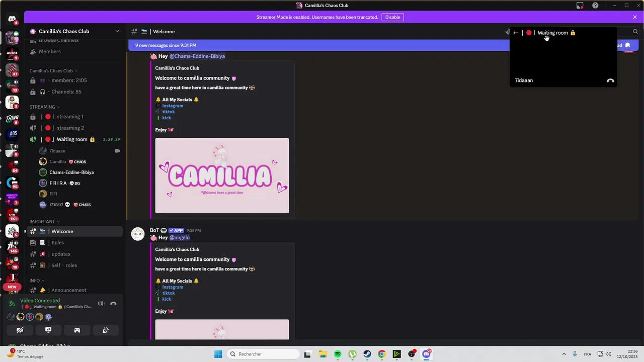Open Spotify from the taskbar
644x362 pixels.
(338, 354)
